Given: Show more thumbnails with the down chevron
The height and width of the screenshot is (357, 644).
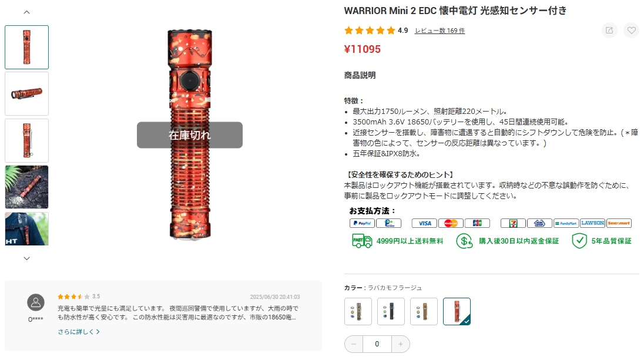Looking at the screenshot, I should point(26,258).
